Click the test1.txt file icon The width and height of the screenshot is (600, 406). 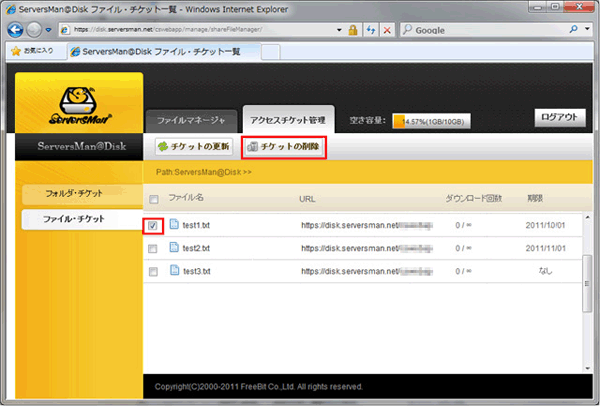click(x=173, y=225)
